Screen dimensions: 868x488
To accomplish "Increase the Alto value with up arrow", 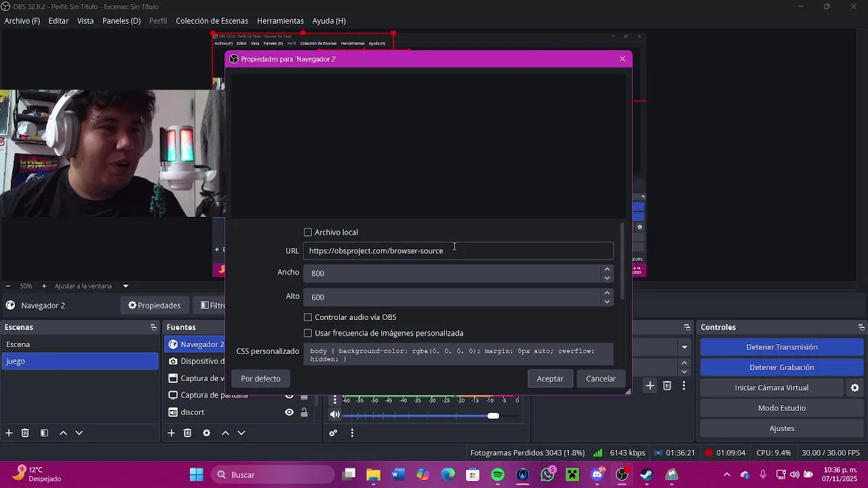I will [x=607, y=293].
